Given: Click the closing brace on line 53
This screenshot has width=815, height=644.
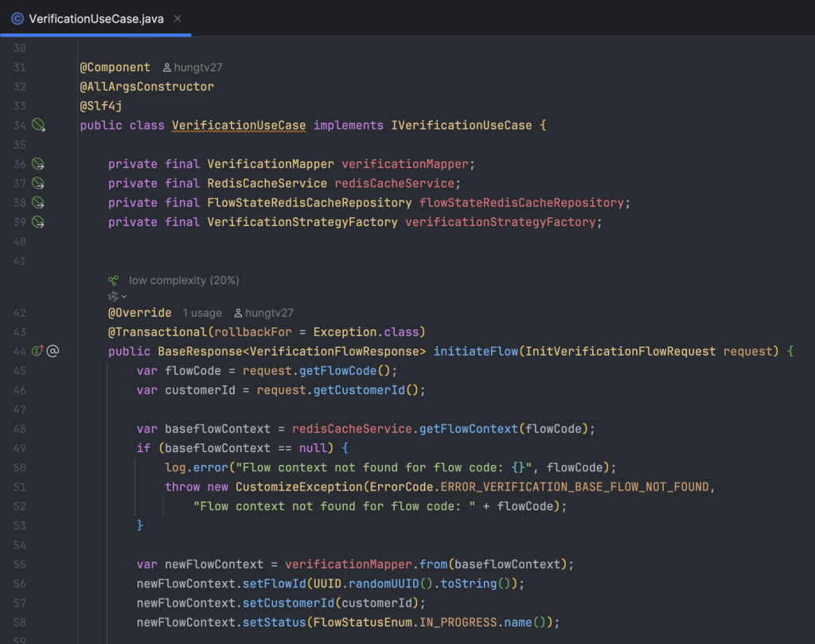Looking at the screenshot, I should (x=140, y=526).
